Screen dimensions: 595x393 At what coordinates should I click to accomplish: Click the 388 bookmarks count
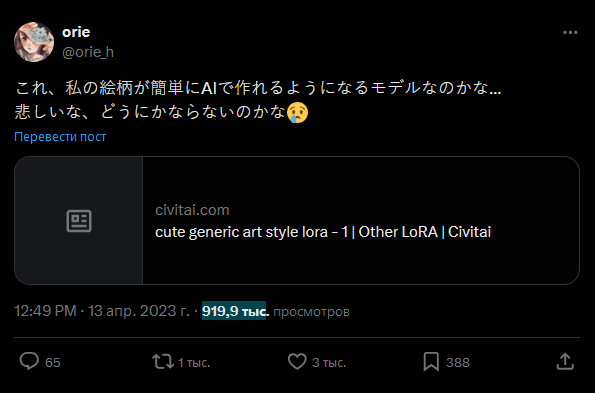point(458,362)
